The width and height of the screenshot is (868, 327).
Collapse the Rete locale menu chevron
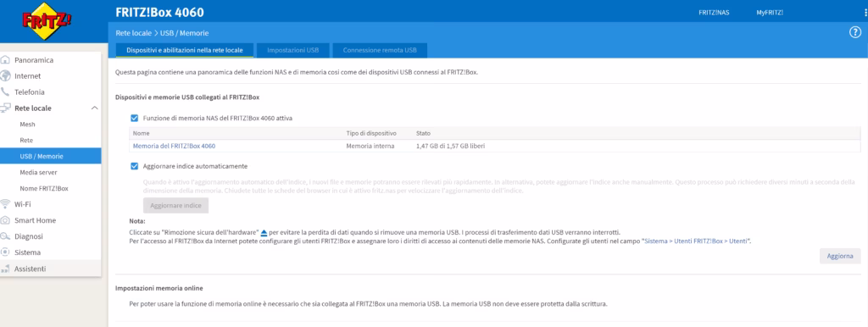pos(94,108)
